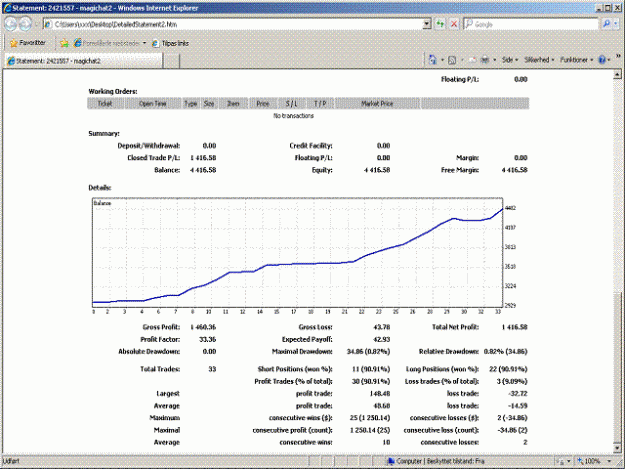Viewport: 625px width, 469px height.
Task: Click Loss trades value 3 (9.09%)
Action: pos(512,381)
